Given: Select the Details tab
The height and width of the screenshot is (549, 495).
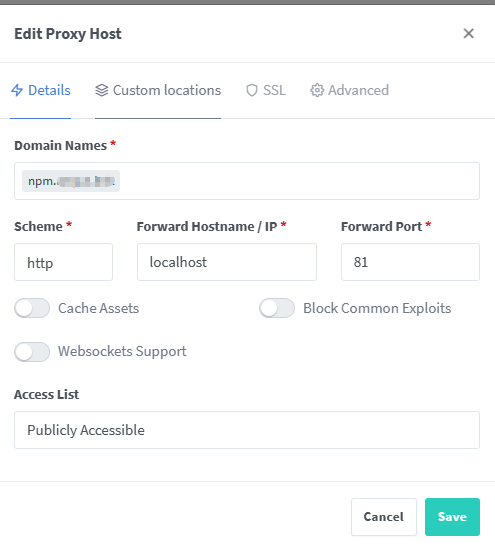Looking at the screenshot, I should [x=41, y=90].
